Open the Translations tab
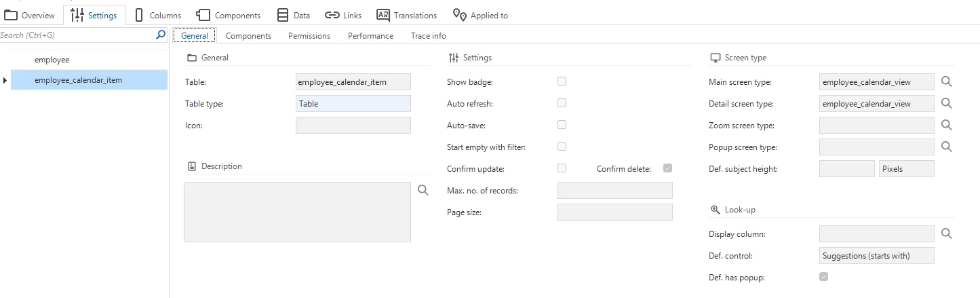Image resolution: width=980 pixels, height=298 pixels. [406, 15]
